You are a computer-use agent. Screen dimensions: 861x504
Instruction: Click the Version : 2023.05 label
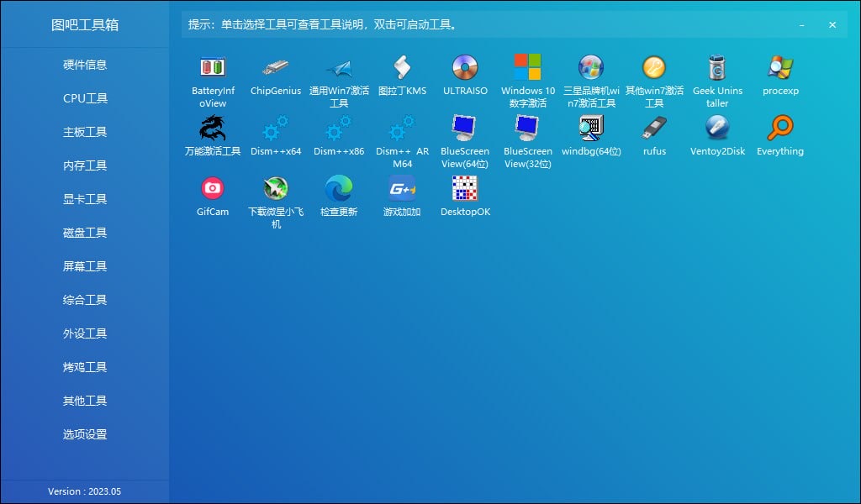pos(85,491)
